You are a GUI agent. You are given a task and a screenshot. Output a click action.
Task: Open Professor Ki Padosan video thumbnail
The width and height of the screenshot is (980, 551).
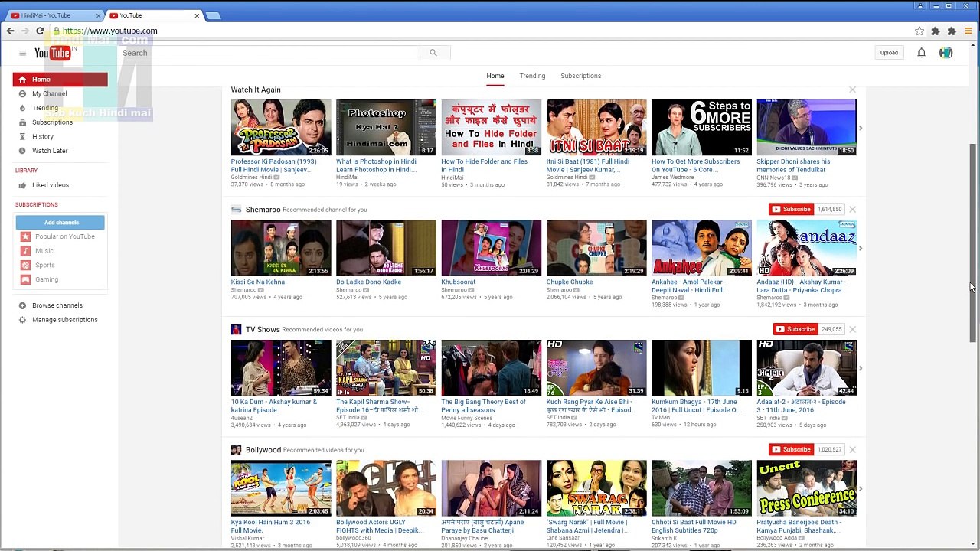[x=281, y=128]
